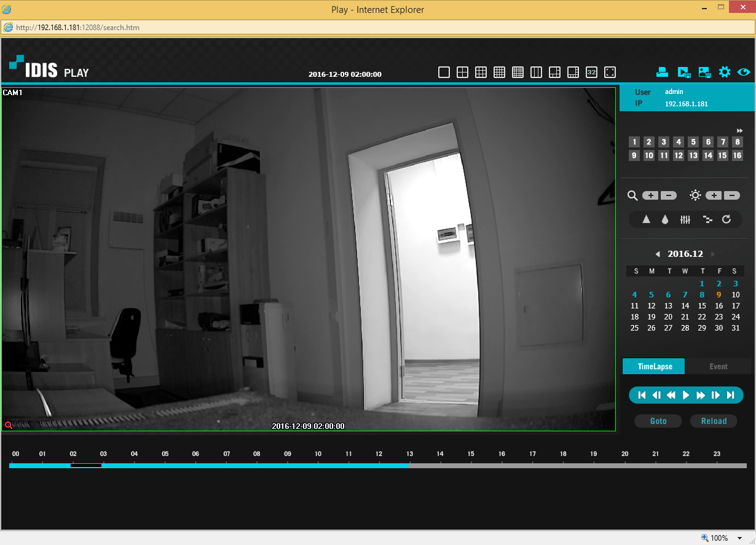
Task: Zoom out with the minus button beside magnifier
Action: coord(669,195)
